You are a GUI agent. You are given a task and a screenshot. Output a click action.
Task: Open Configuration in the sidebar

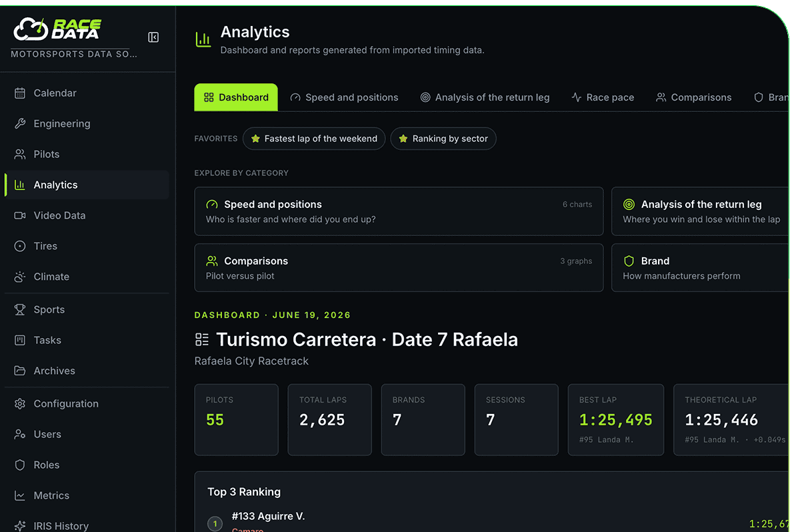pos(87,403)
